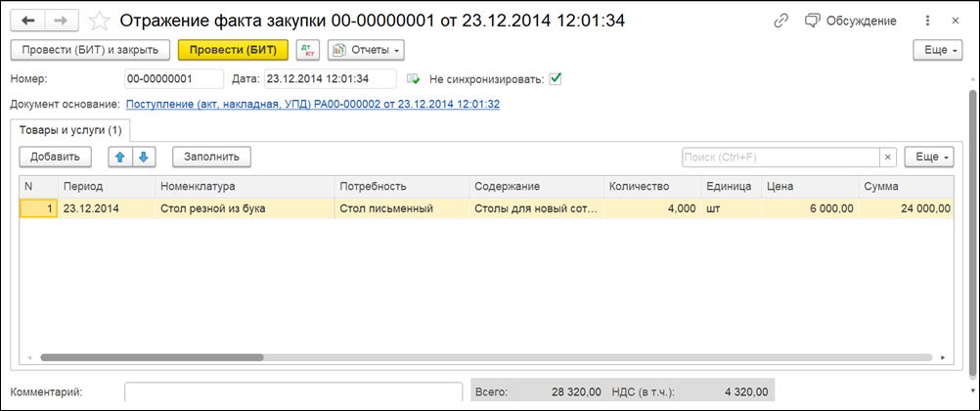The height and width of the screenshot is (411, 980).
Task: Open the Отчеты reports dropdown
Action: 366,50
